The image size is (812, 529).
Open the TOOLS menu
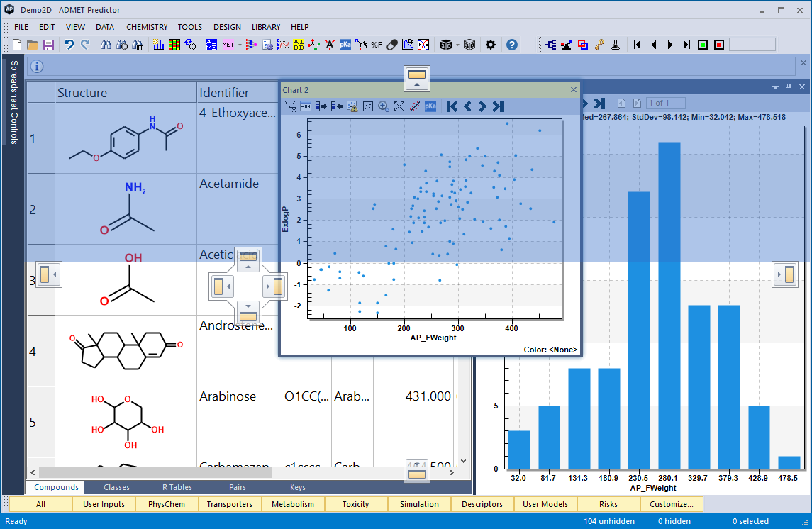(189, 27)
